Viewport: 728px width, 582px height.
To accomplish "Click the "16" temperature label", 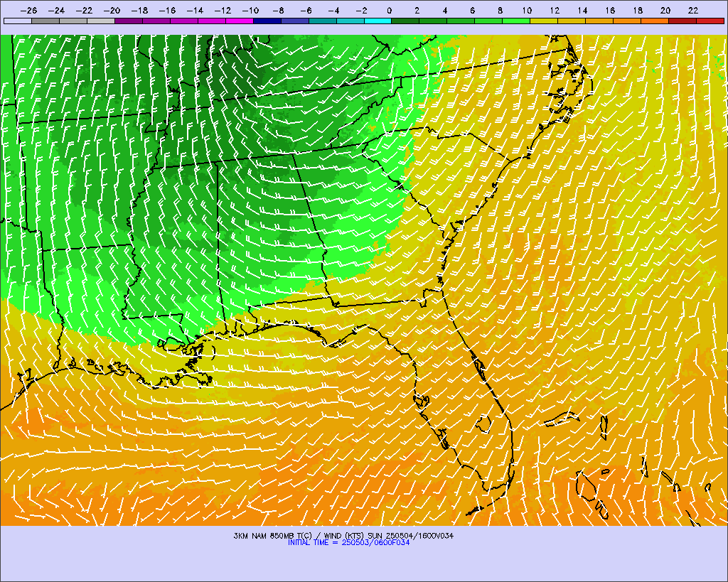I will pyautogui.click(x=610, y=10).
